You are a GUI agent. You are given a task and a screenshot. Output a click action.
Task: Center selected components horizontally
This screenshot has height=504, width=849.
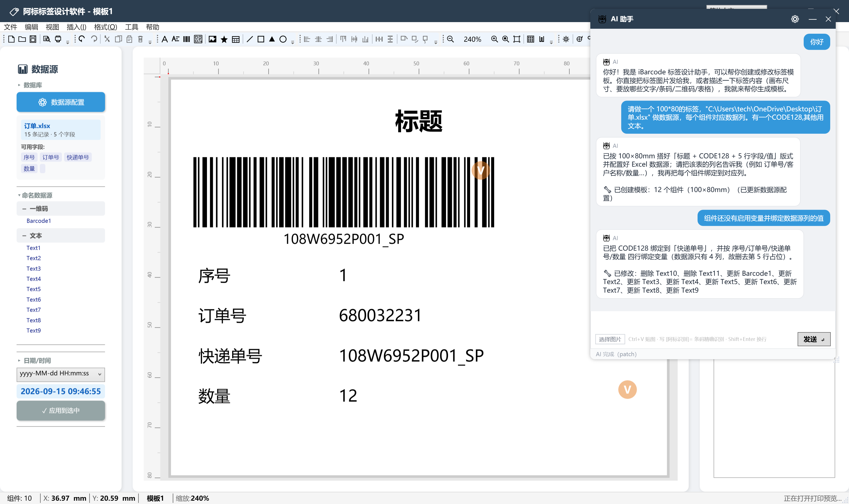tap(318, 39)
